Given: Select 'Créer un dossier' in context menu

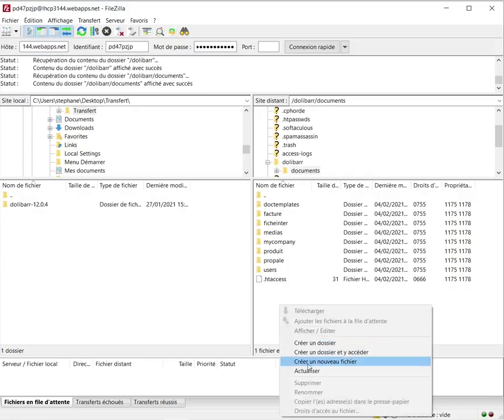Looking at the screenshot, I should click(314, 343).
